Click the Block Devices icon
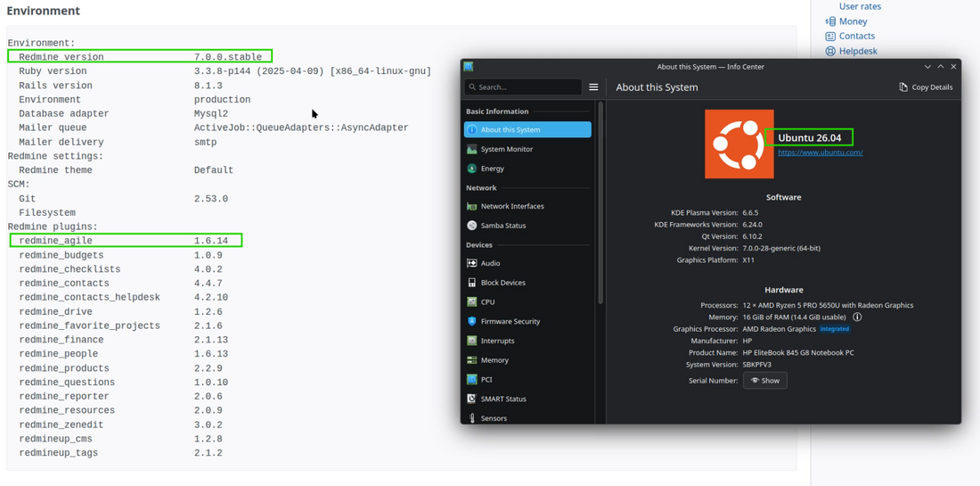Screen dimensions: 980x486 (472, 283)
